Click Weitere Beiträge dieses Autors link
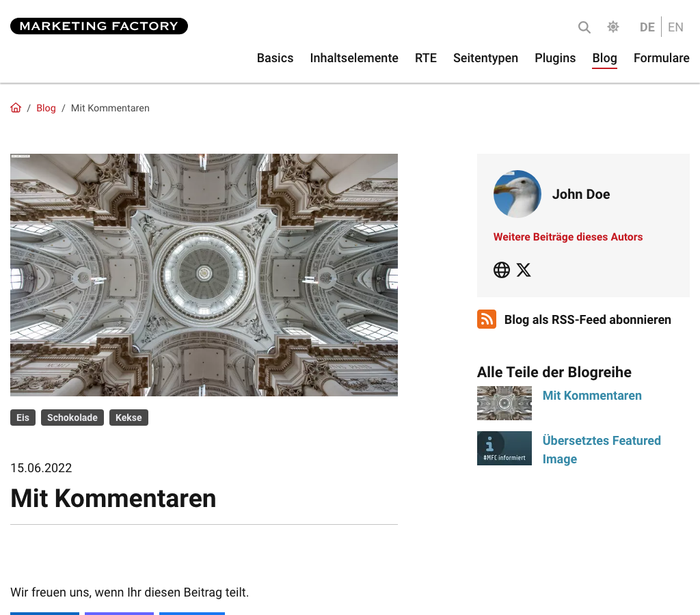Viewport: 700px width, 615px height. tap(568, 236)
